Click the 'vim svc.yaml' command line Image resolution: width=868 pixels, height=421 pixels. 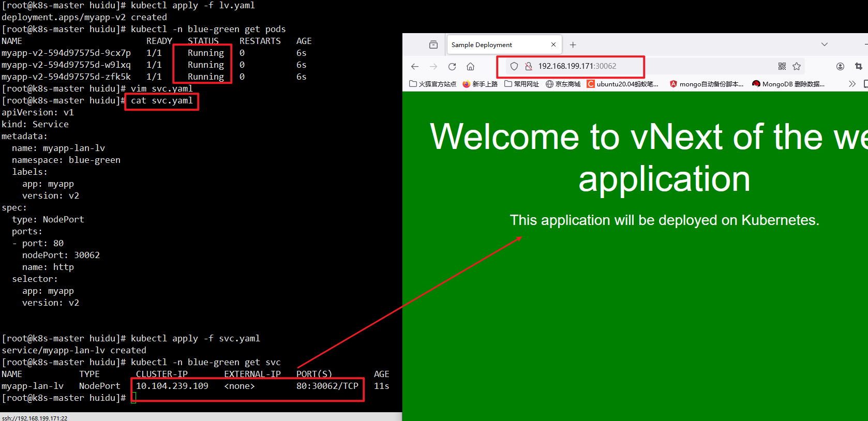point(162,88)
